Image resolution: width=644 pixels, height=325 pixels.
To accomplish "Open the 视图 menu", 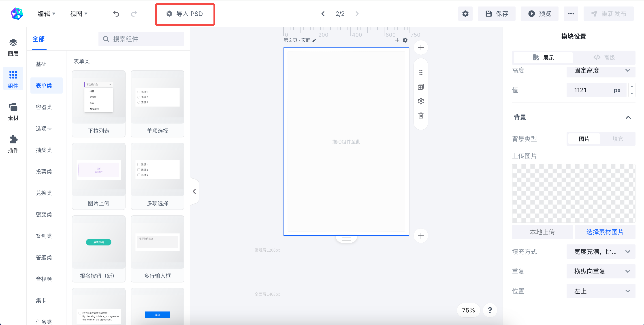I will tap(79, 13).
